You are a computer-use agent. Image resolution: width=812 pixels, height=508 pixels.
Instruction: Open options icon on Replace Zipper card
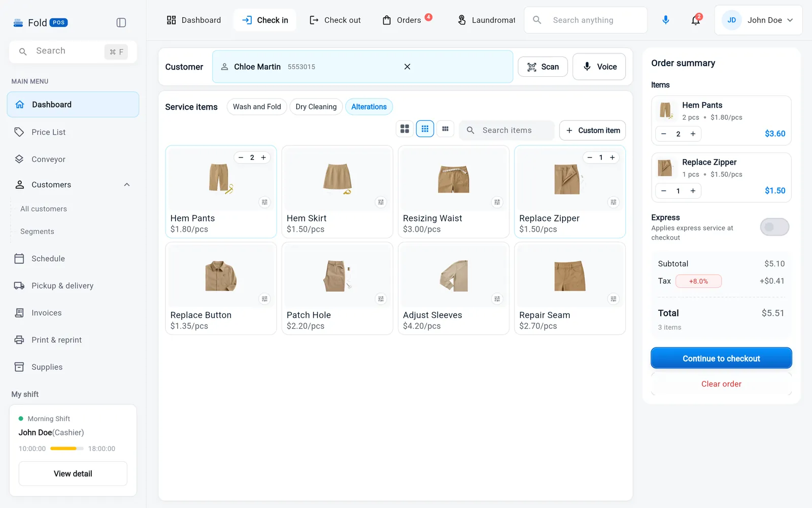(x=613, y=202)
